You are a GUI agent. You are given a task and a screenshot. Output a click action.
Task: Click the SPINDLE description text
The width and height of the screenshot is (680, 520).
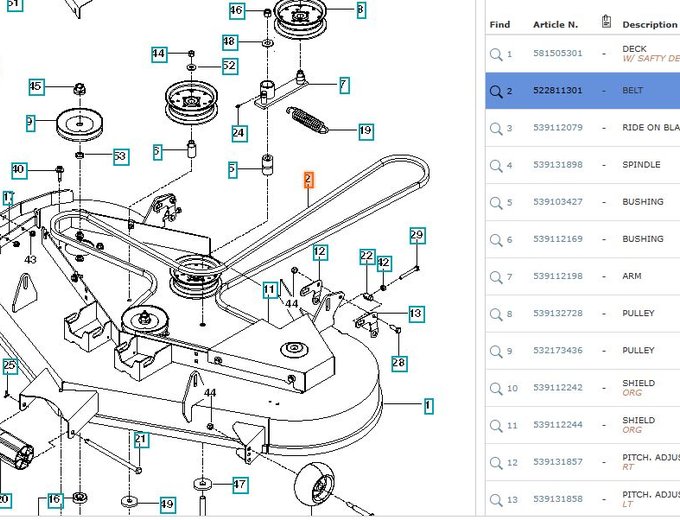tap(641, 165)
